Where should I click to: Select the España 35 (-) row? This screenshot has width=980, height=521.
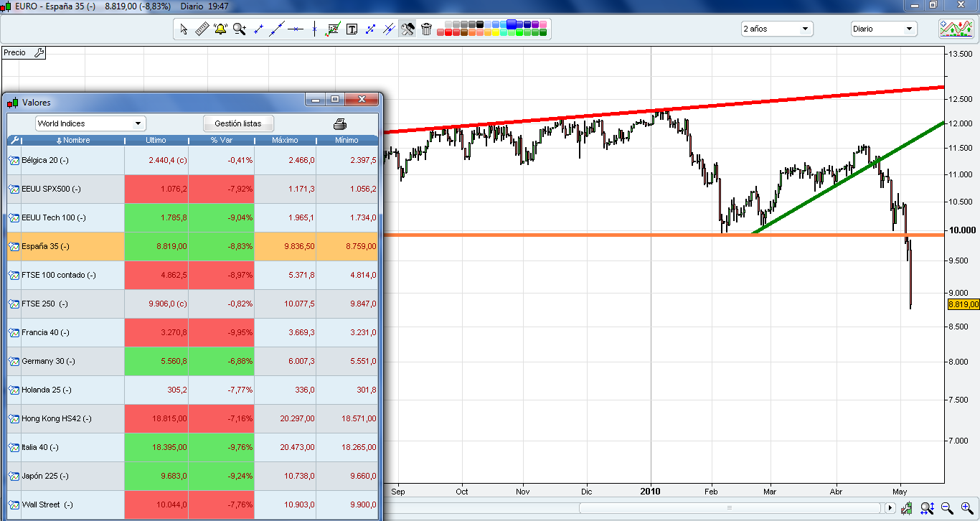coord(192,246)
